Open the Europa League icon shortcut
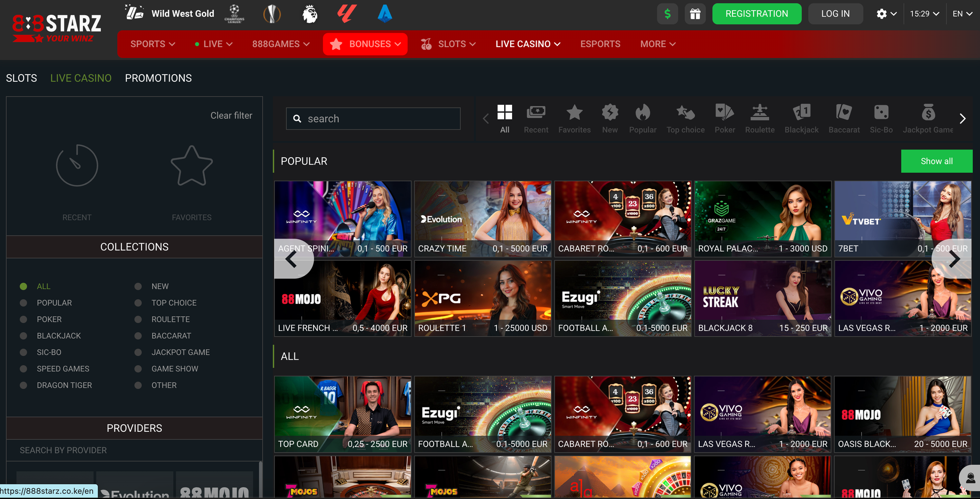 click(272, 14)
